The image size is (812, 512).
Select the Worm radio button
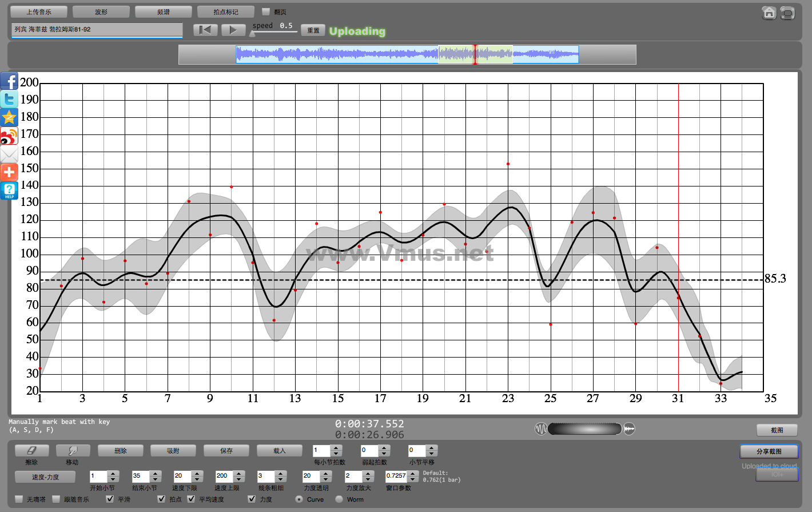pos(339,499)
